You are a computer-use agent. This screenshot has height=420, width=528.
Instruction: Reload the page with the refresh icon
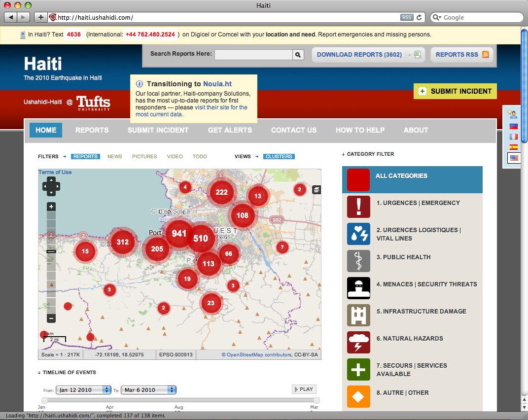(x=419, y=18)
